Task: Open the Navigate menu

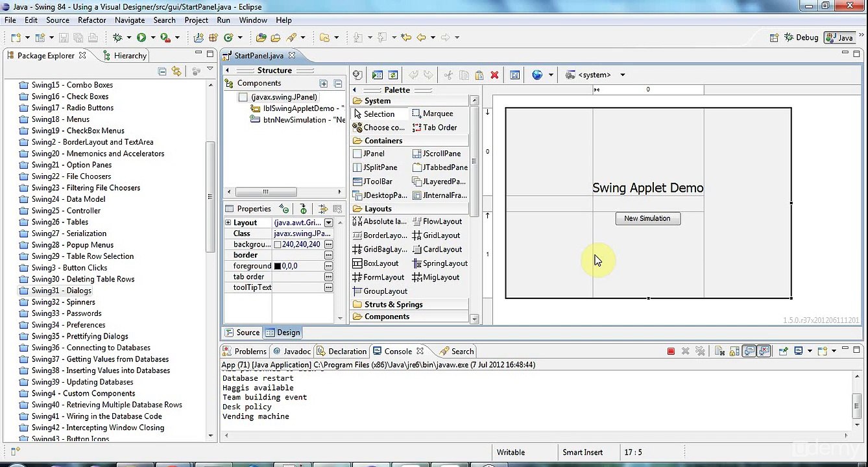Action: [130, 20]
